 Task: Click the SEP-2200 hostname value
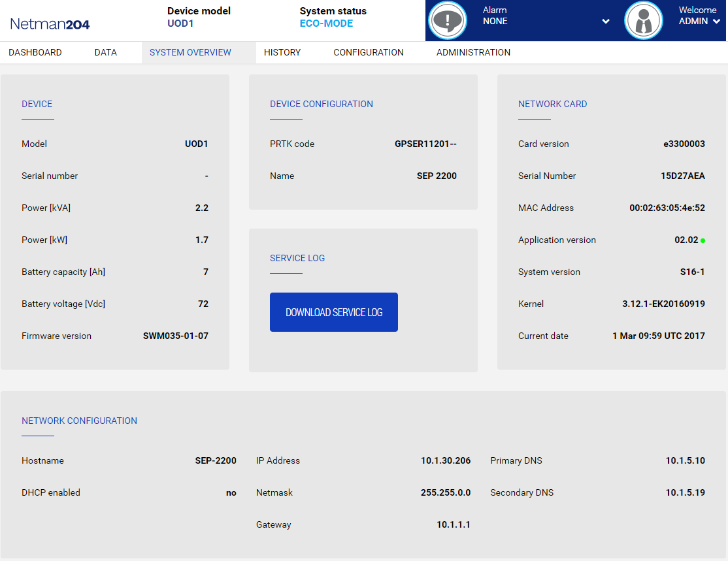click(216, 460)
